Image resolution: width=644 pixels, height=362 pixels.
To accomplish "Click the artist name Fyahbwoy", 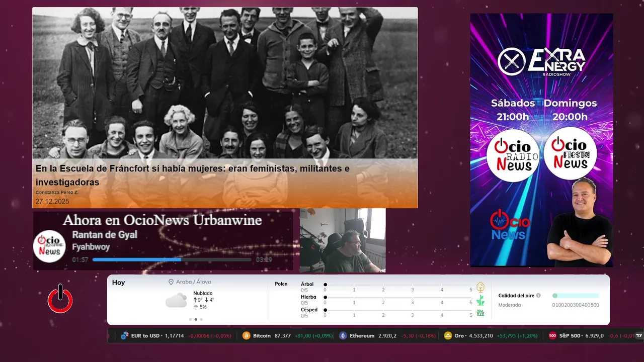I will click(91, 247).
